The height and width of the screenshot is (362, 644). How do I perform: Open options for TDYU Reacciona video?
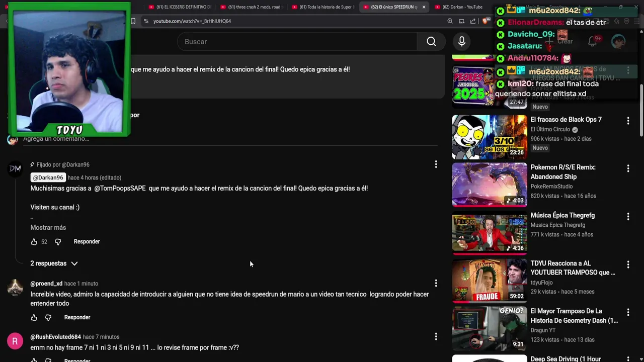[628, 264]
